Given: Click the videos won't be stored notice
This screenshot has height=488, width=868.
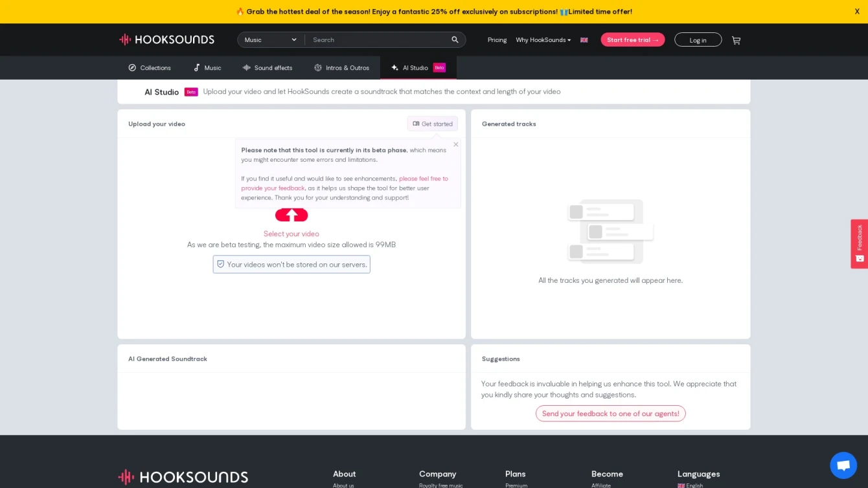Looking at the screenshot, I should (x=291, y=264).
